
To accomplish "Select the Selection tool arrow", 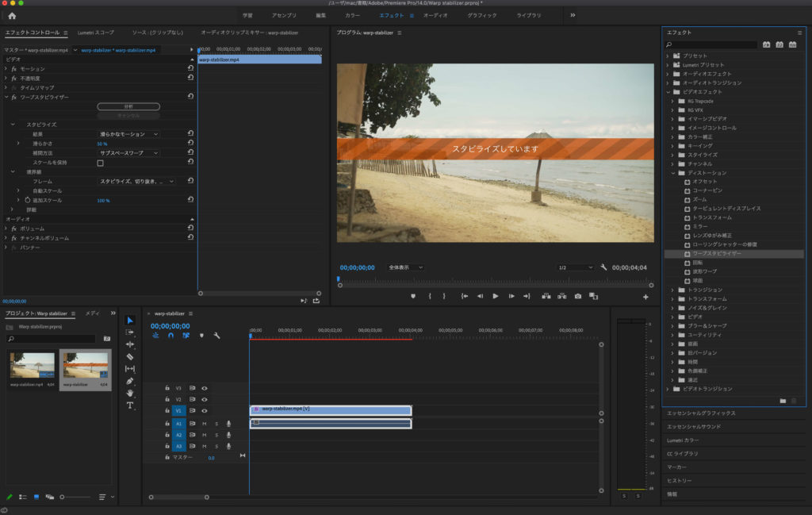I will tap(130, 321).
